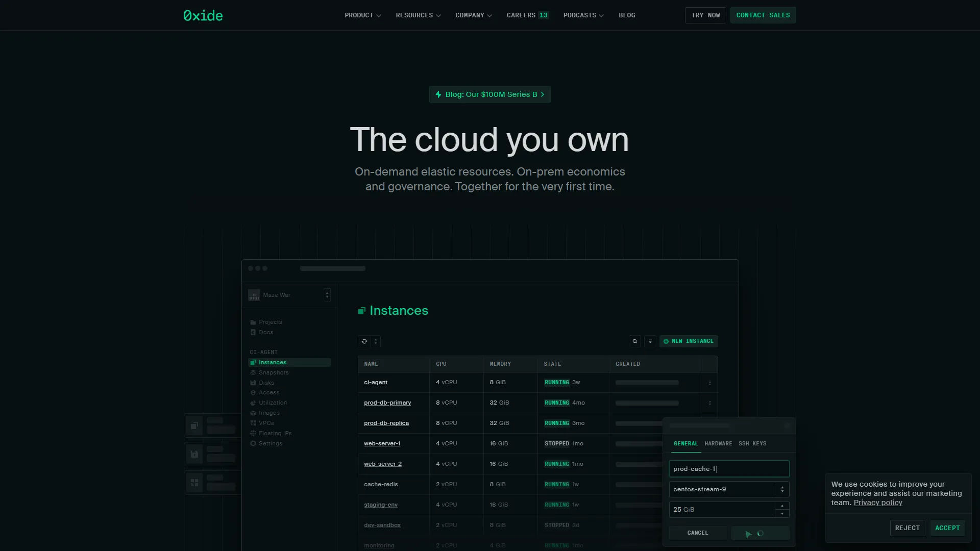Click the Instances icon in the sidebar
This screenshot has height=551, width=980.
(x=253, y=363)
